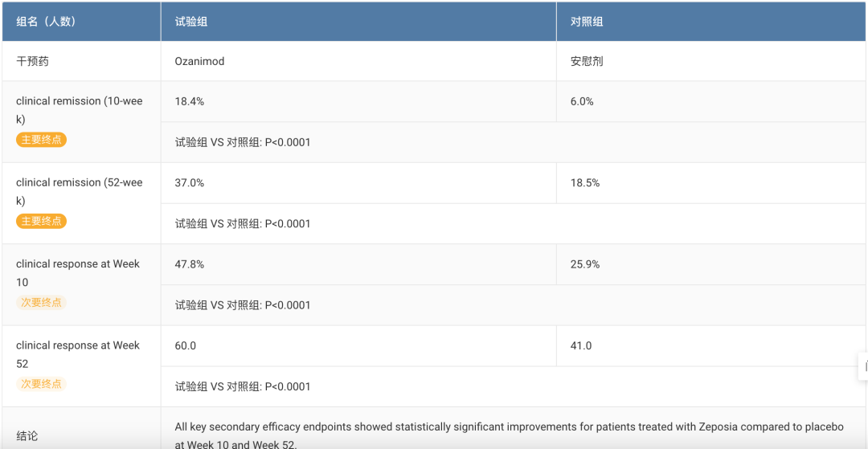
Task: Click the 37.0% remission value
Action: 190,183
